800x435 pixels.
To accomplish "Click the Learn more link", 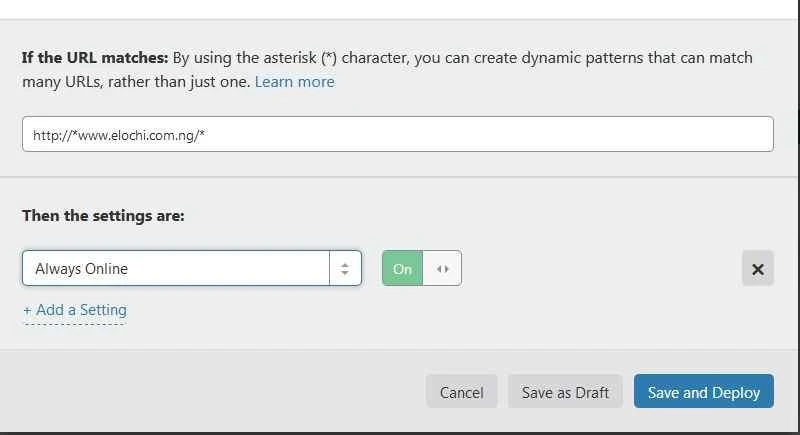I will [294, 82].
